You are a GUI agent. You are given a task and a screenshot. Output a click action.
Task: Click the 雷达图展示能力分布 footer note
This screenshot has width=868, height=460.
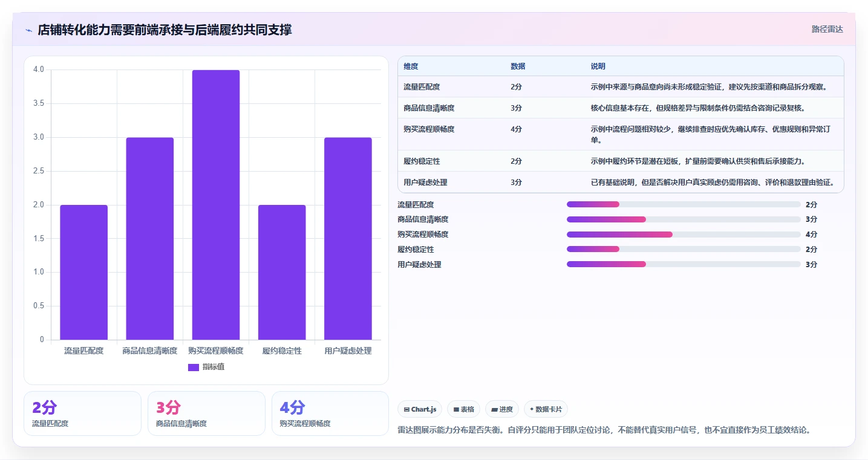pyautogui.click(x=604, y=430)
